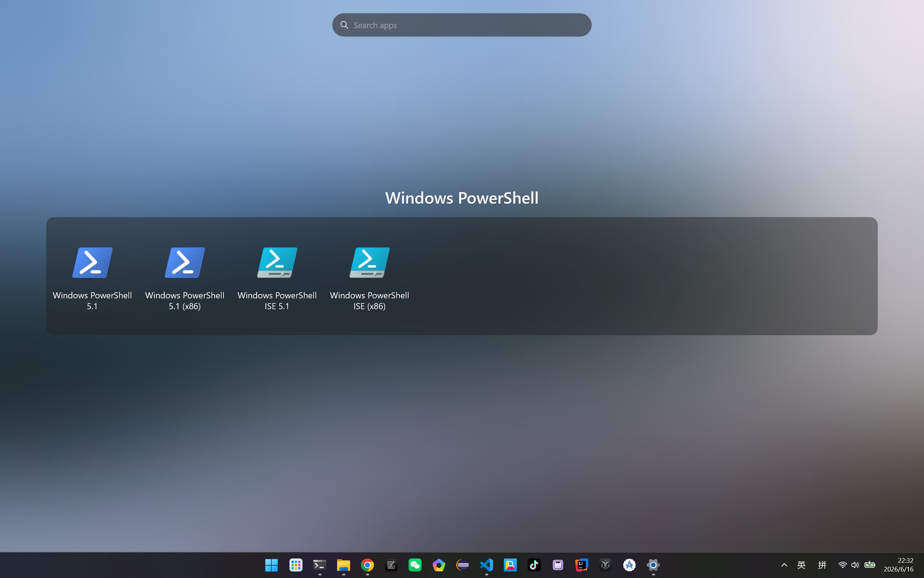Viewport: 924px width, 578px height.
Task: Expand the hidden system tray icons chevron
Action: point(784,565)
